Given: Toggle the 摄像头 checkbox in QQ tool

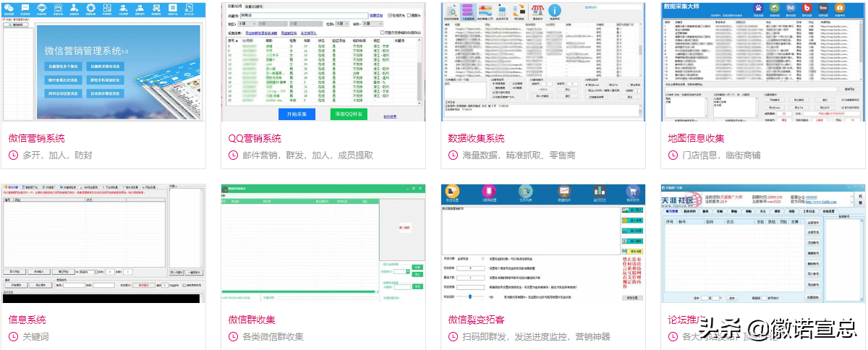Looking at the screenshot, I should (409, 15).
